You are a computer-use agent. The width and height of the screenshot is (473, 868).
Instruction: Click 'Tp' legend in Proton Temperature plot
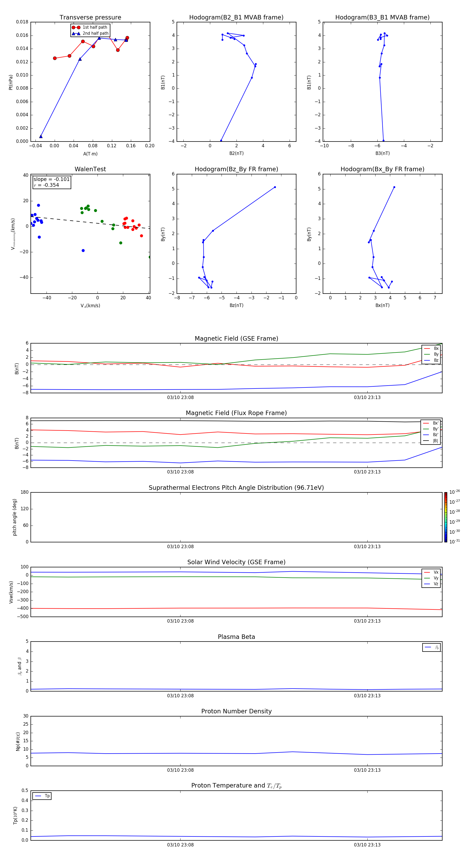click(42, 796)
